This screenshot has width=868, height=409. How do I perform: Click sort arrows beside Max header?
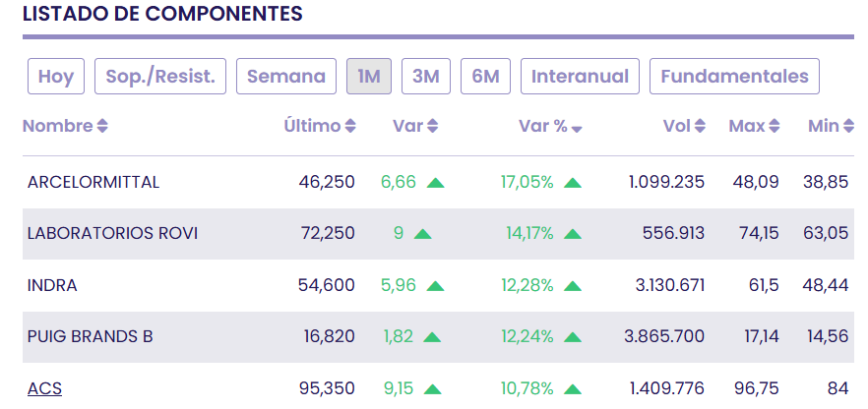point(775,127)
